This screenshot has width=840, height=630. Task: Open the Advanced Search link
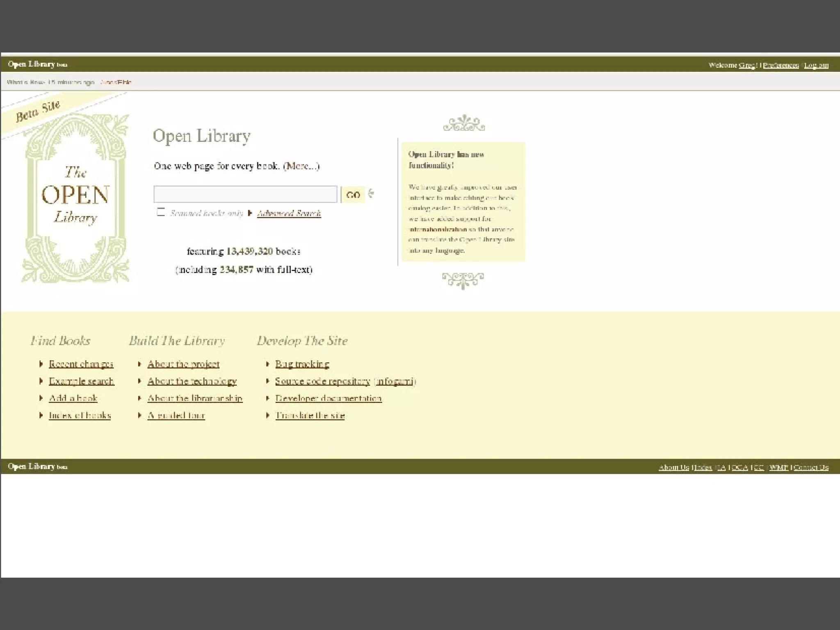point(289,213)
